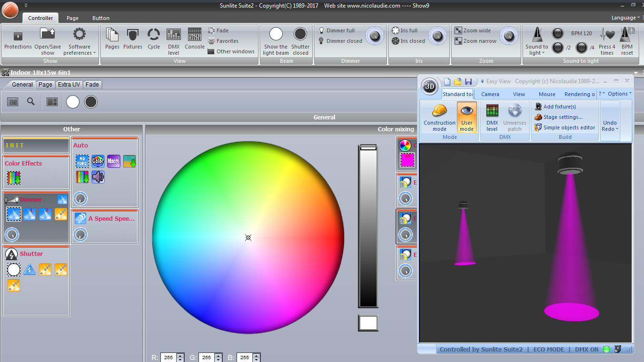
Task: Click Dimmer preset marked with 1
Action: tap(30, 214)
